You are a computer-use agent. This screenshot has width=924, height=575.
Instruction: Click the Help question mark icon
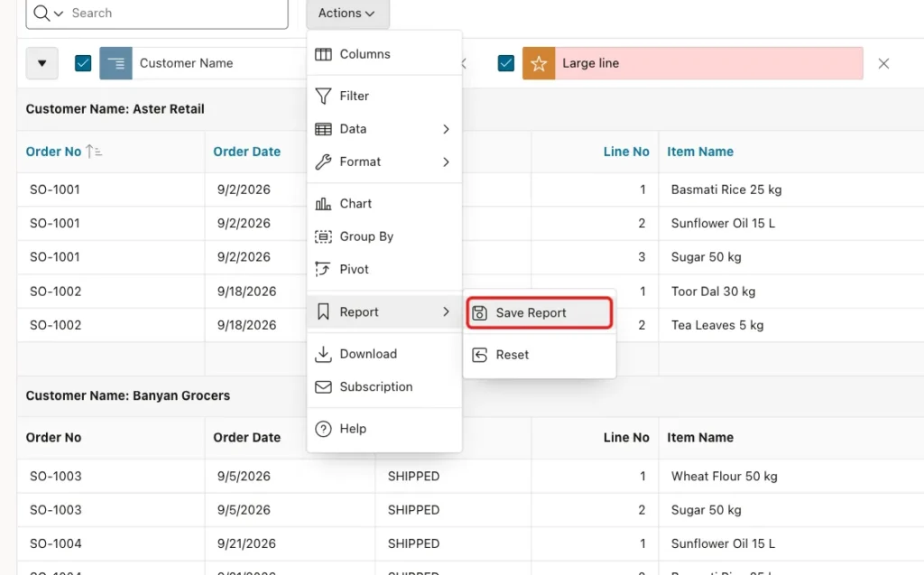click(323, 429)
